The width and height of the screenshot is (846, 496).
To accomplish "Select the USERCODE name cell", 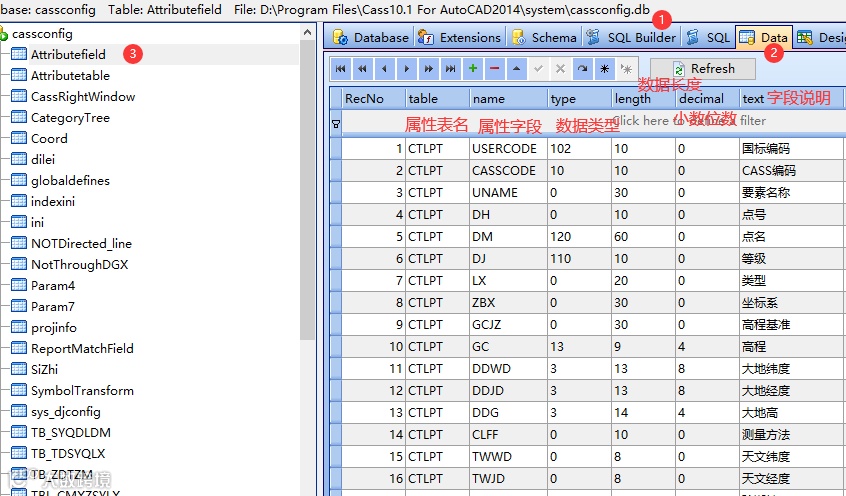I will point(508,148).
